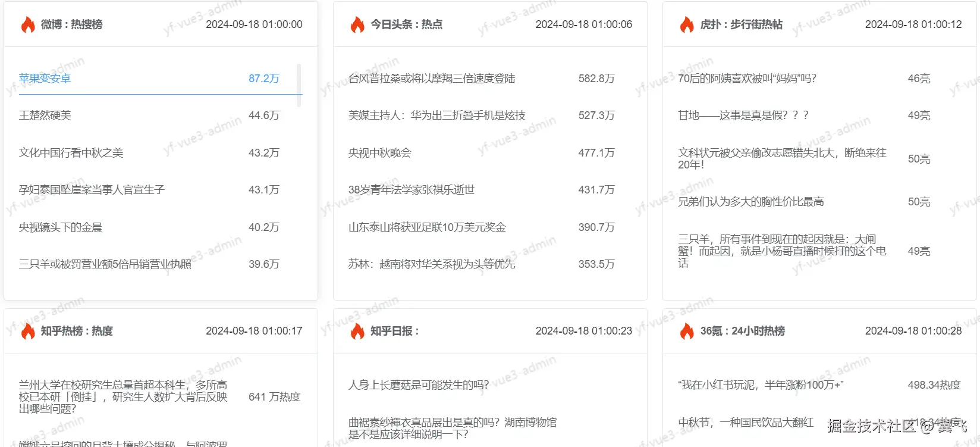Click the 知乎热榜 timestamp 2024-09-18 01:00:17
The image size is (980, 447).
254,331
